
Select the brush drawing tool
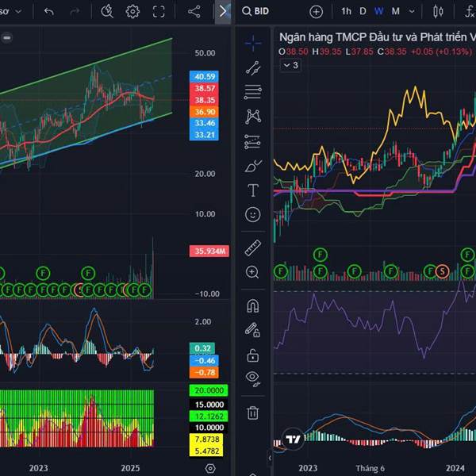click(253, 166)
